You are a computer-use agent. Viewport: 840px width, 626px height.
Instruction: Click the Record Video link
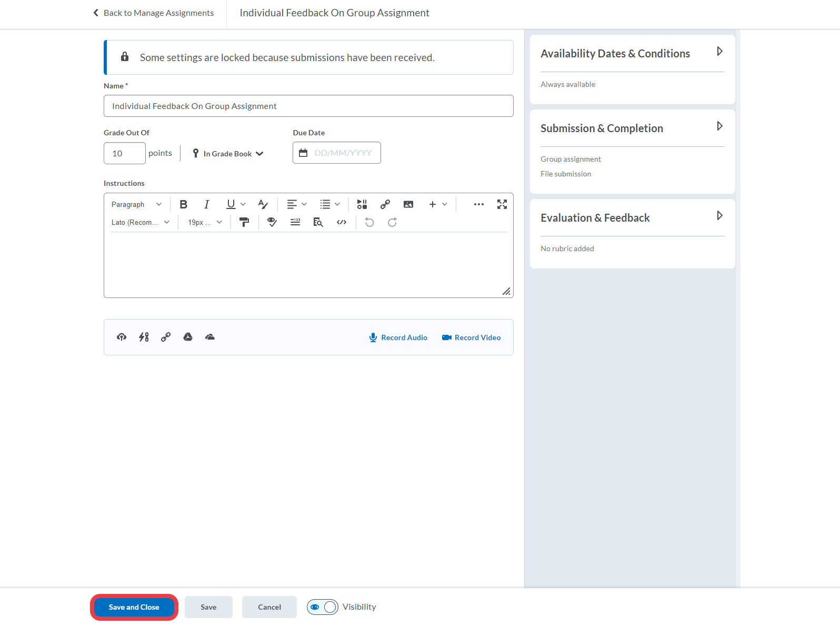click(471, 337)
